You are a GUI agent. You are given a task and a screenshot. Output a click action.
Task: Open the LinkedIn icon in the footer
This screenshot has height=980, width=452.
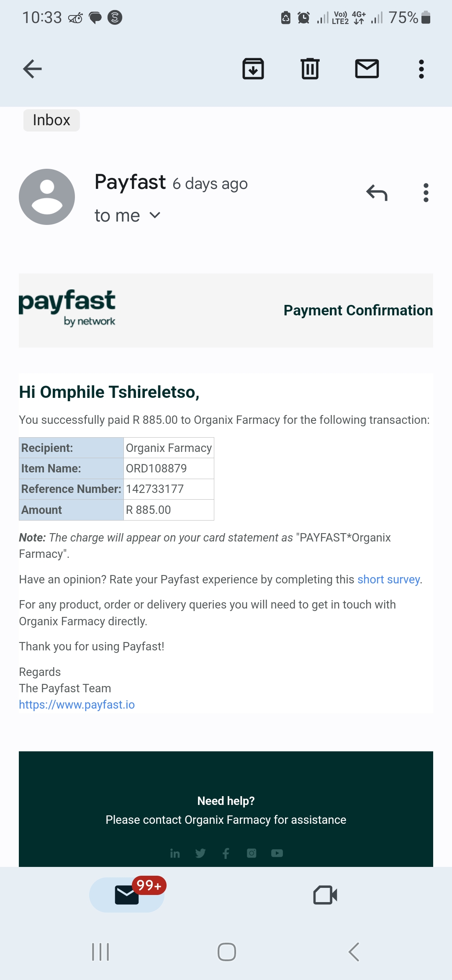click(175, 853)
